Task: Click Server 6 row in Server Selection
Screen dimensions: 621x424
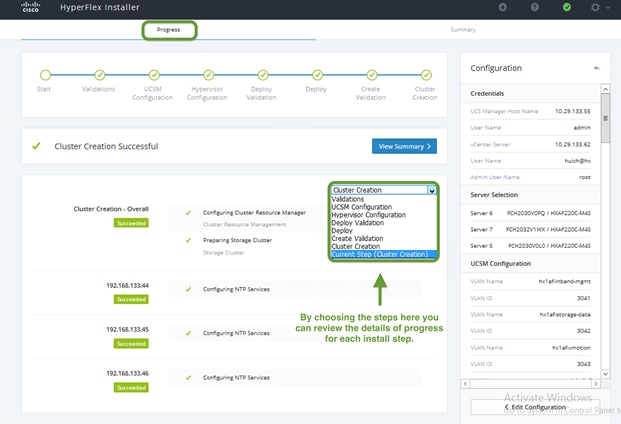Action: (530, 213)
